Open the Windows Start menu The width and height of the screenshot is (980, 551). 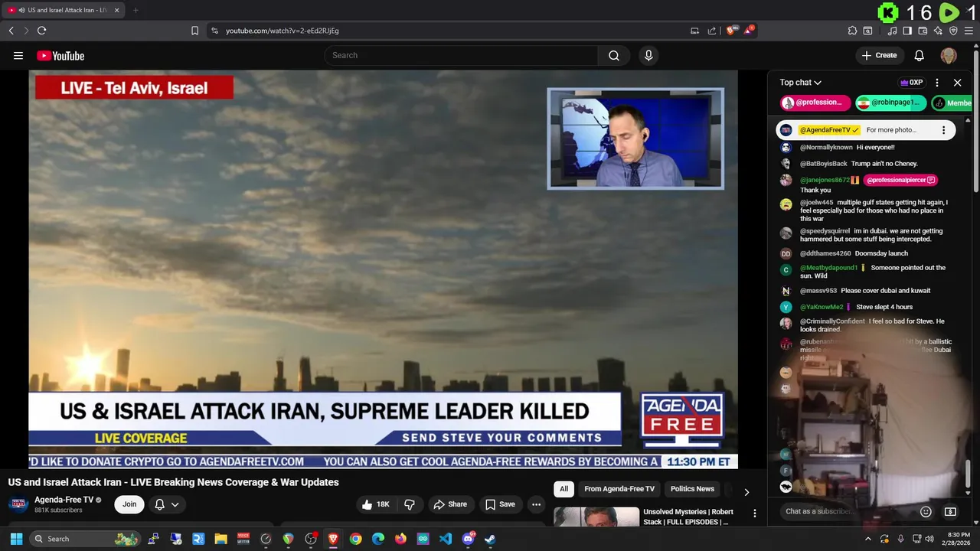pyautogui.click(x=16, y=539)
